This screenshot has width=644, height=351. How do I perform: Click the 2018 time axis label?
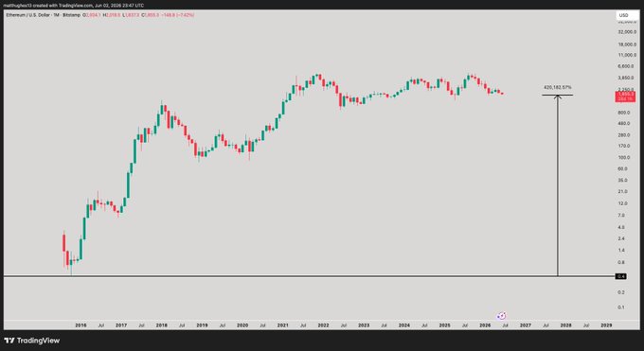161,325
